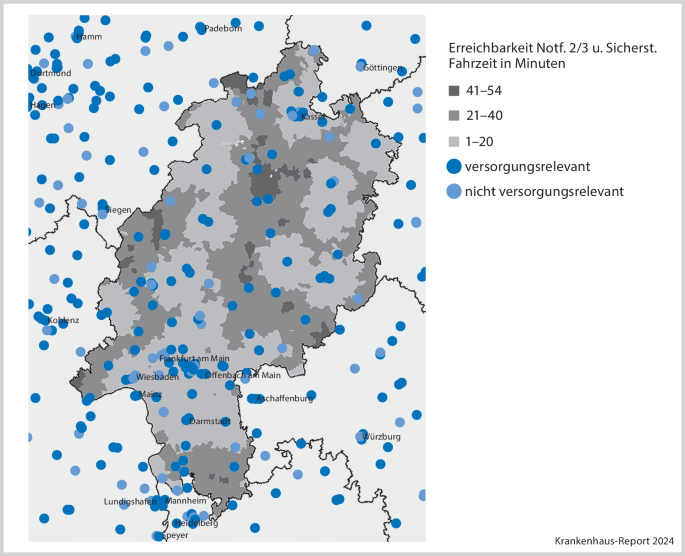The width and height of the screenshot is (685, 556).
Task: Click the 'Krankenhaus-Report 2024' source note
Action: click(x=614, y=541)
